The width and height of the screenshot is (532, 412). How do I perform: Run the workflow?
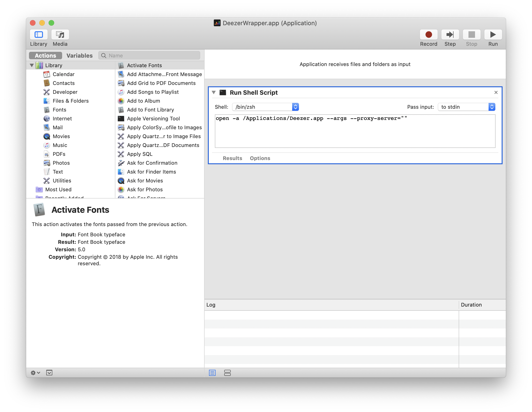click(x=493, y=35)
